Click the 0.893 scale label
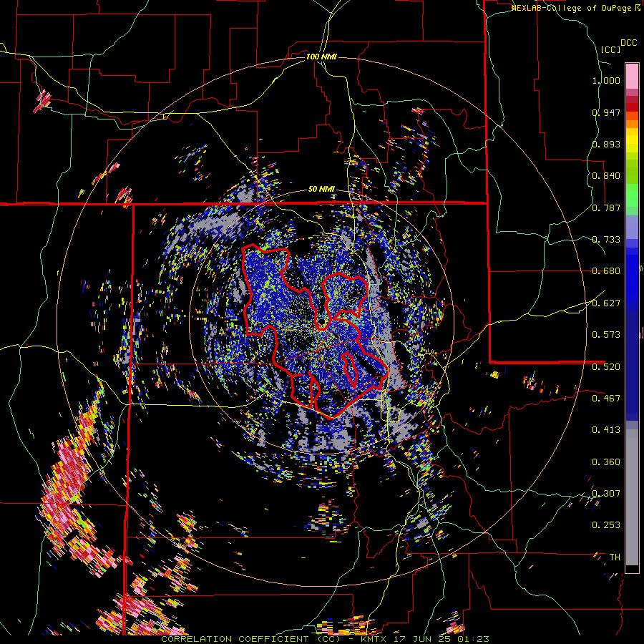Screen dimensions: 644x644 click(x=606, y=144)
